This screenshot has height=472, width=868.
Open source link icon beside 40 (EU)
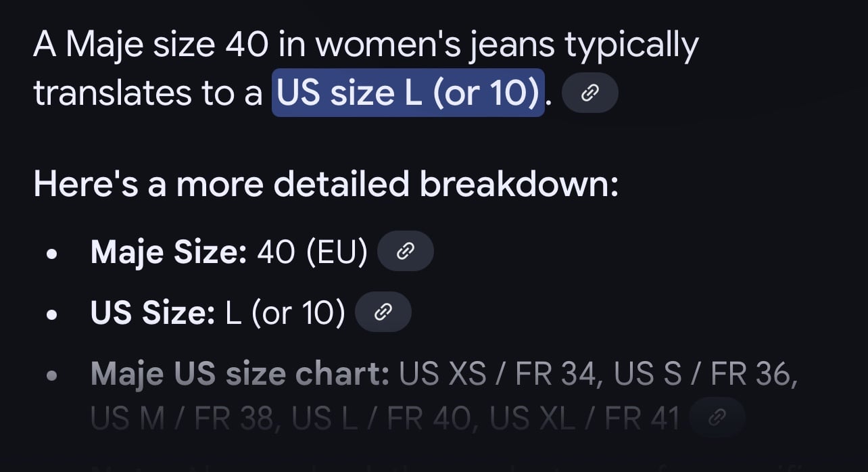pos(405,251)
